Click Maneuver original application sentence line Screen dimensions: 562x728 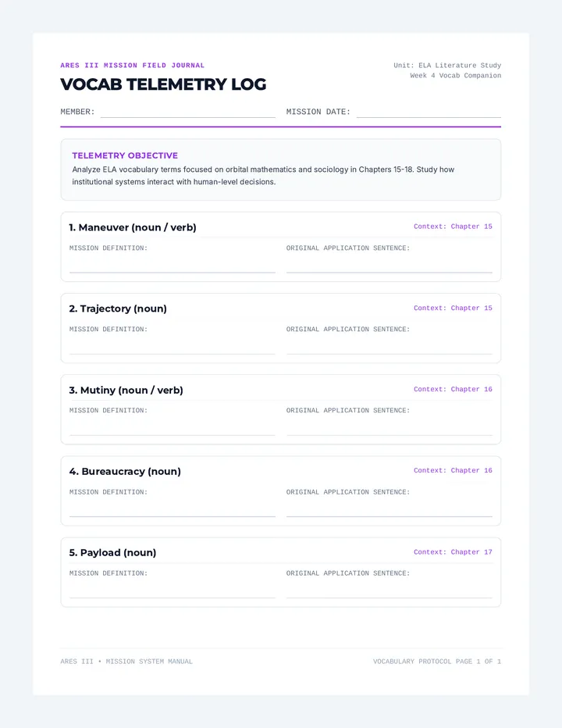[x=389, y=265]
